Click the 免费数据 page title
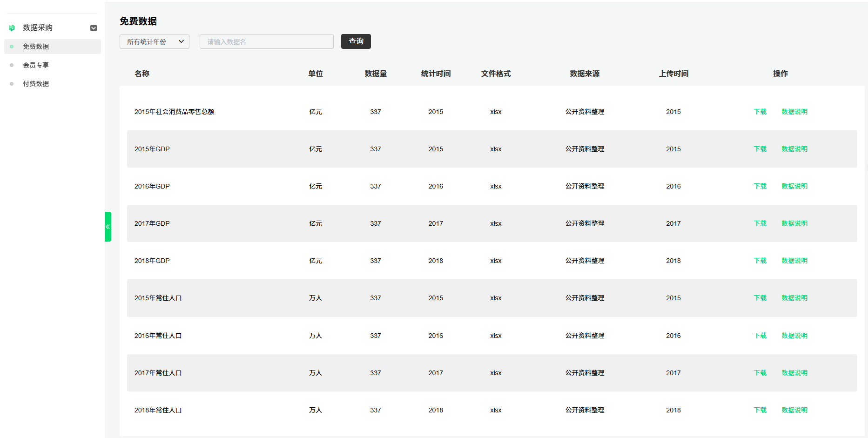The height and width of the screenshot is (438, 868). (138, 21)
